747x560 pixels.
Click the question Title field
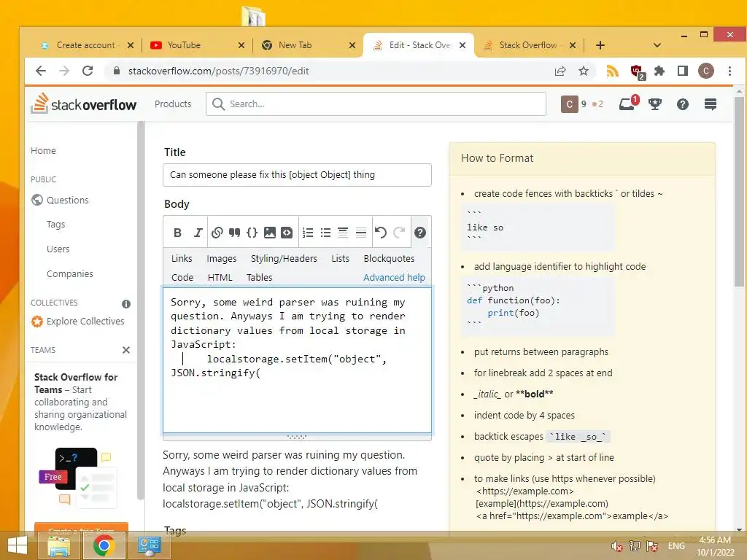pyautogui.click(x=298, y=175)
